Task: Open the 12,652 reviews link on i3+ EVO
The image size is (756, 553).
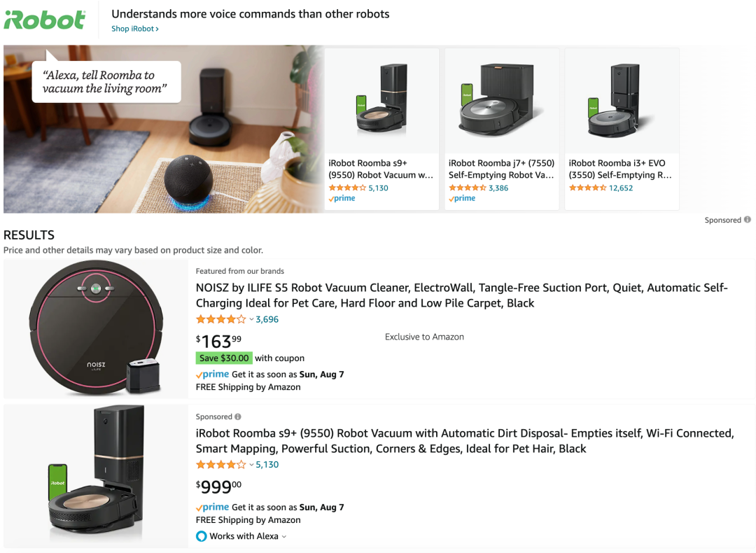Action: coord(620,188)
